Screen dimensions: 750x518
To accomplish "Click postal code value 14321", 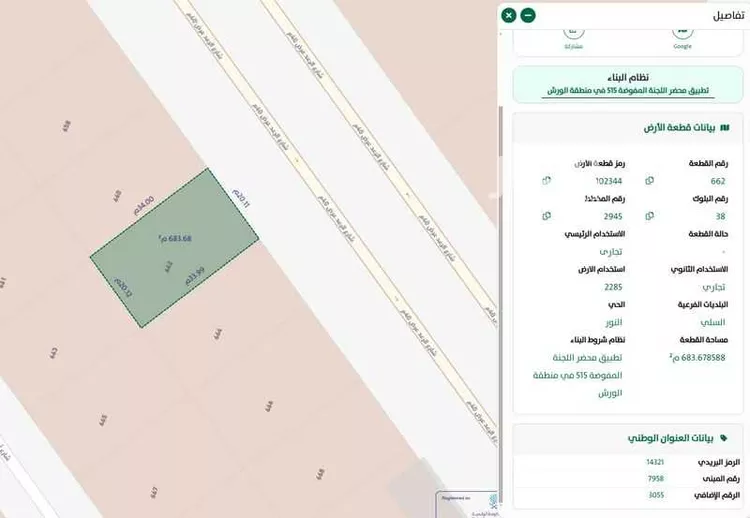I will (x=655, y=462).
